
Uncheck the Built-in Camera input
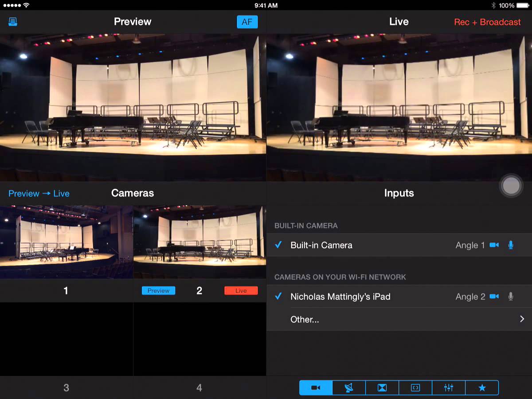(278, 245)
